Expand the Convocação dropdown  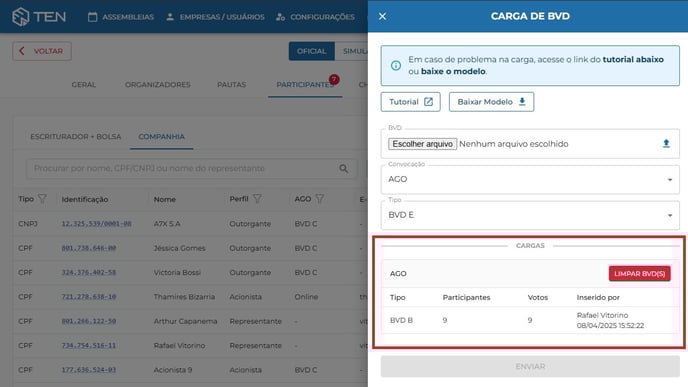click(x=530, y=179)
